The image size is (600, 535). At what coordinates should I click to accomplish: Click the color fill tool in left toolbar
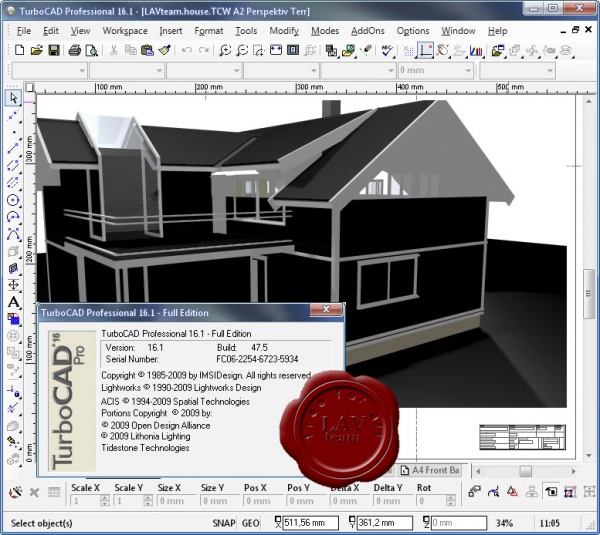pyautogui.click(x=13, y=319)
